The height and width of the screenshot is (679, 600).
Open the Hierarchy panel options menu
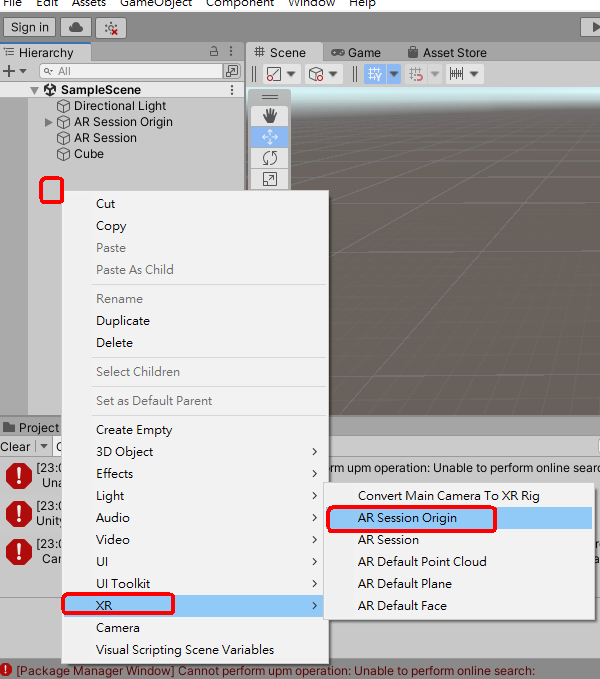pyautogui.click(x=231, y=52)
